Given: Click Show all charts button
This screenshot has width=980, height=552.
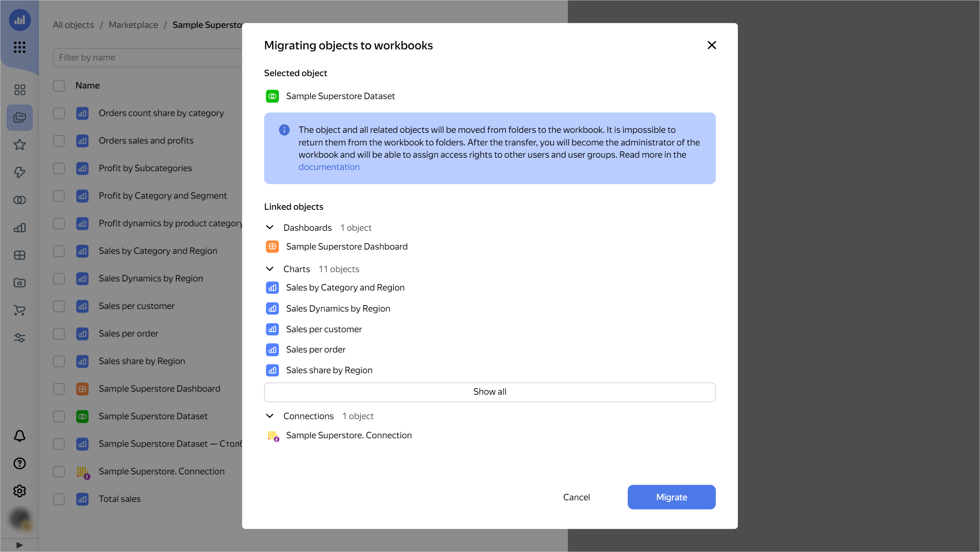Looking at the screenshot, I should click(490, 392).
